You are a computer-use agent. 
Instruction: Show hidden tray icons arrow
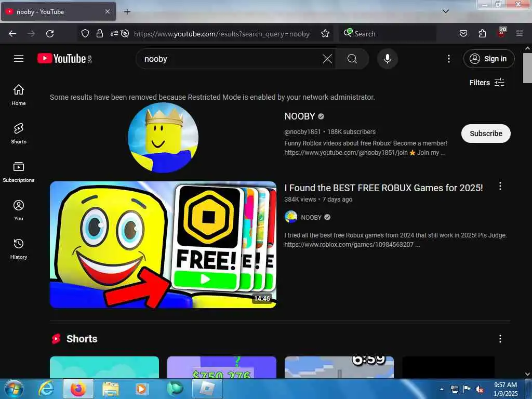tap(442, 389)
